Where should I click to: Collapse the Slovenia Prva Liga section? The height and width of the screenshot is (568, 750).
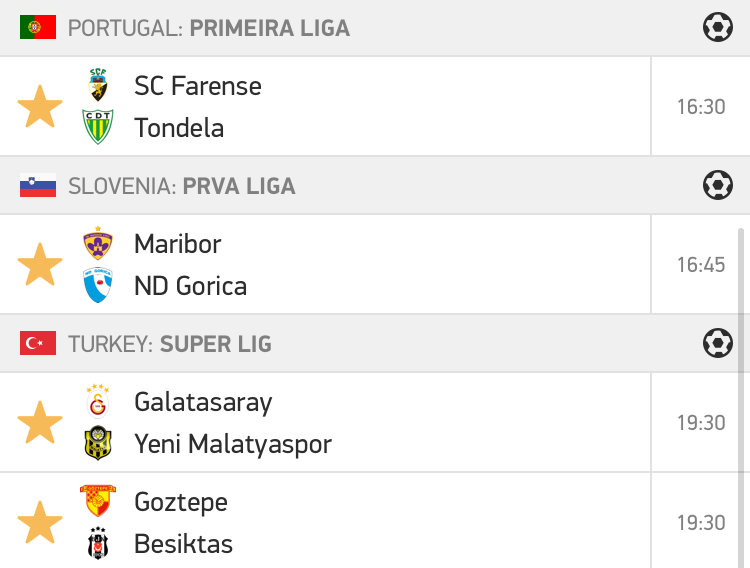tap(182, 186)
